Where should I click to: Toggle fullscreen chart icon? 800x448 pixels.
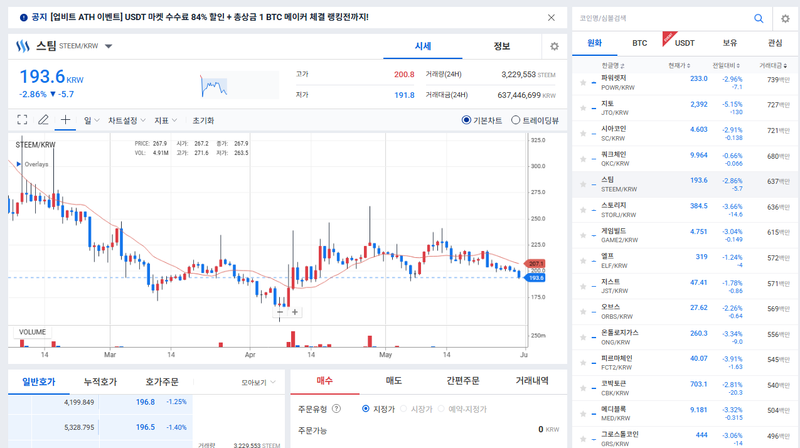[22, 120]
